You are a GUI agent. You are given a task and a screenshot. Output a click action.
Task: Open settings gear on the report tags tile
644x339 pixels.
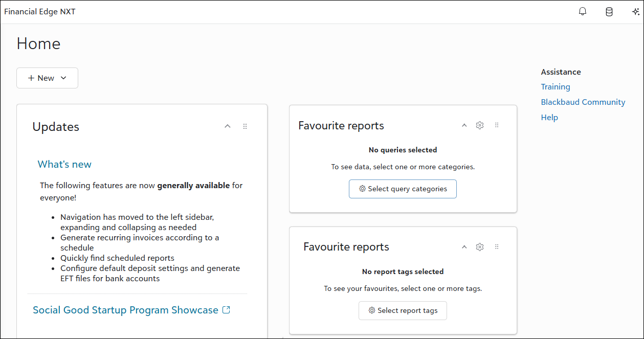click(480, 247)
